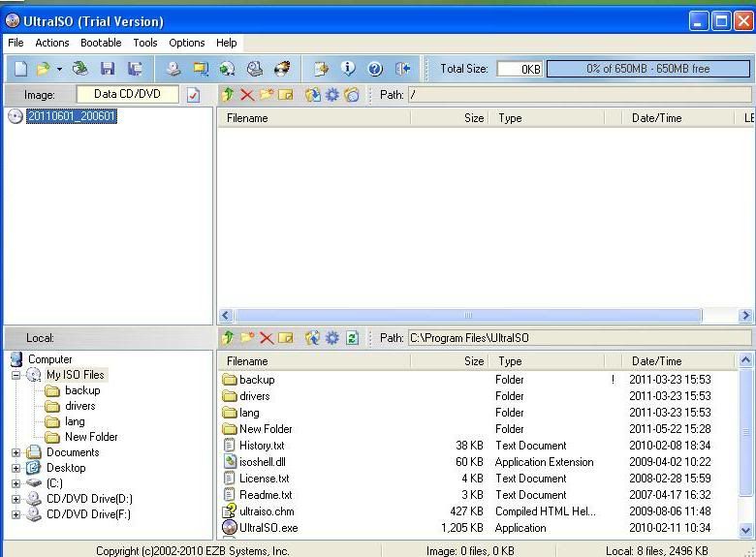Open the dropdown arrow next to Open icon
Screen dimensions: 756x557
59,70
